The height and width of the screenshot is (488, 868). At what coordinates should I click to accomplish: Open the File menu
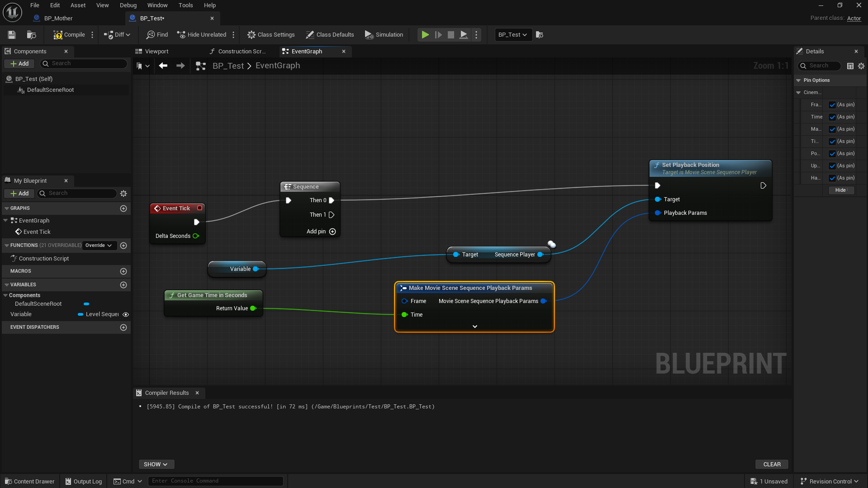(x=35, y=5)
